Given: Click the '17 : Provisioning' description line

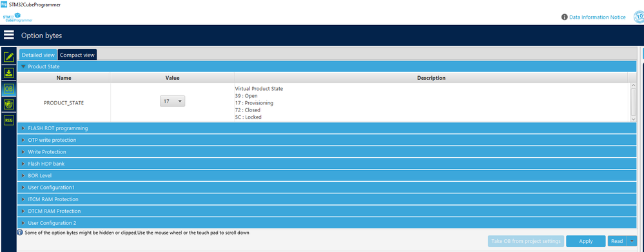Looking at the screenshot, I should (x=254, y=103).
